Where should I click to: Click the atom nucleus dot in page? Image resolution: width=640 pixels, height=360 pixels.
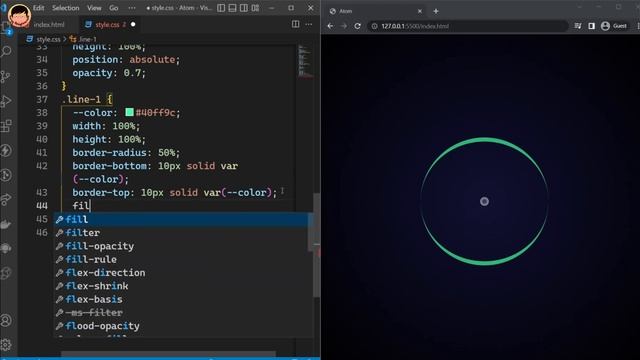coord(484,201)
